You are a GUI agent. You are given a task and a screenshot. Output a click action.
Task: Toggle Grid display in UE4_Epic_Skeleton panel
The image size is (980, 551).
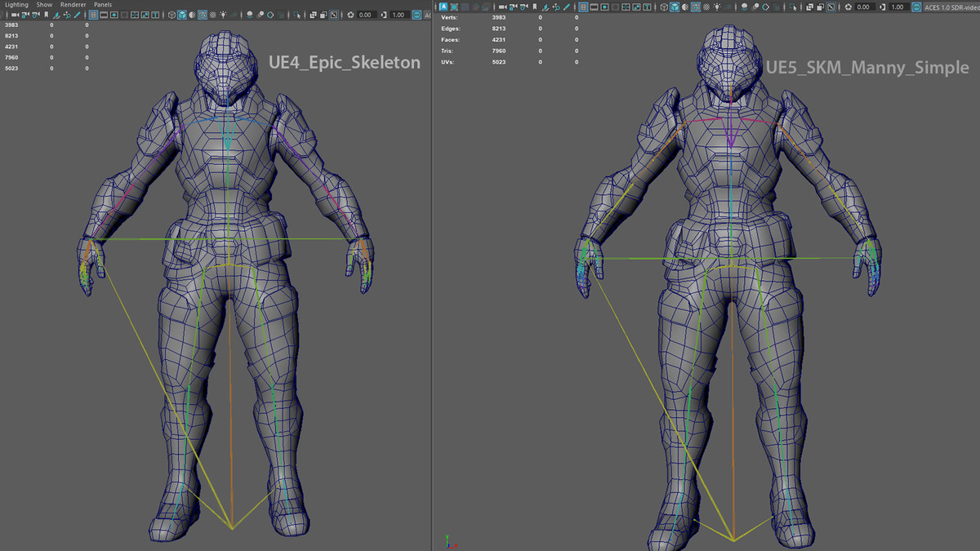point(93,15)
